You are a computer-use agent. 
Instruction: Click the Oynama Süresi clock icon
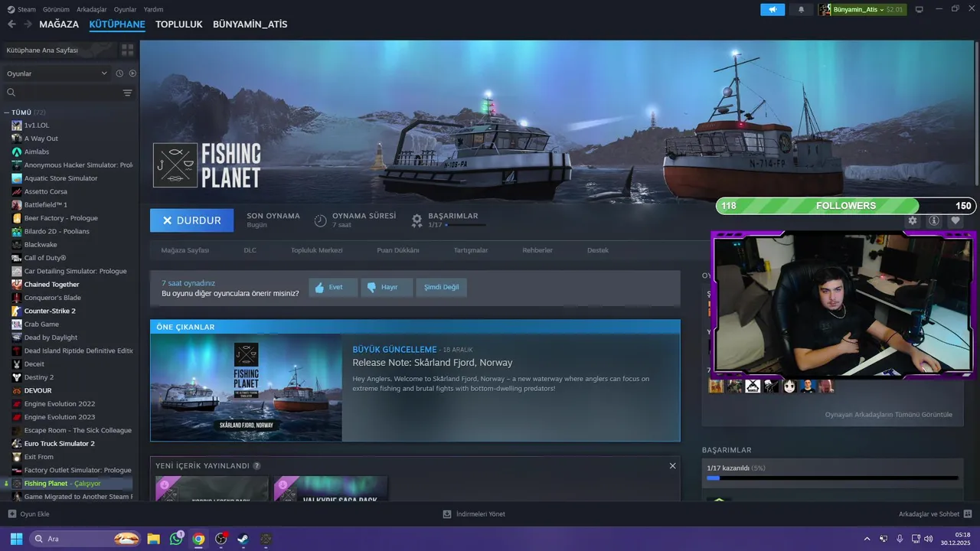(320, 220)
